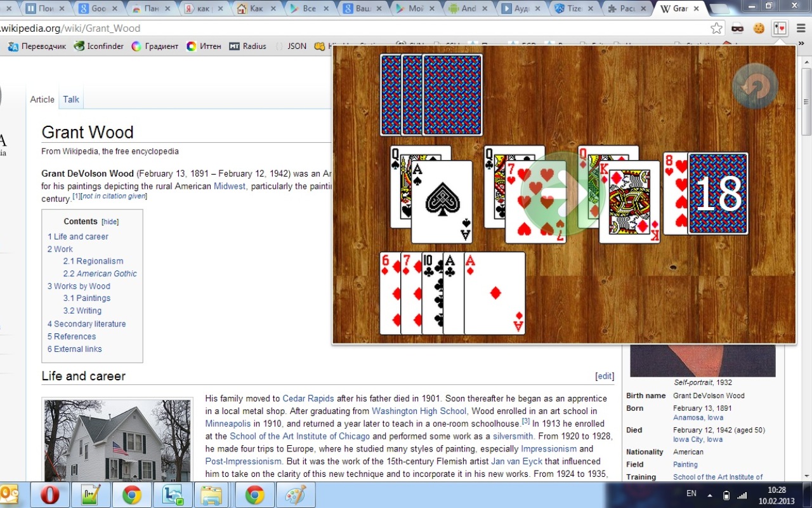The width and height of the screenshot is (812, 508).
Task: Click the incognito mask extension icon
Action: click(737, 28)
